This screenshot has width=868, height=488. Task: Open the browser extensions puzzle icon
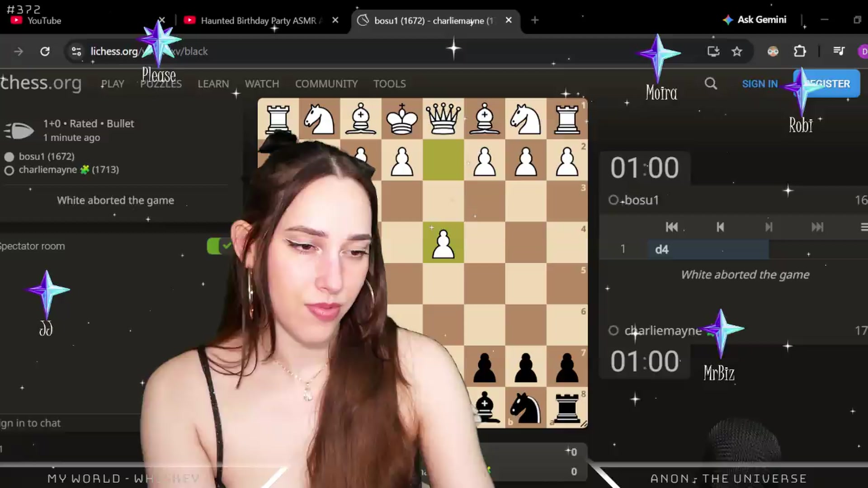pos(800,52)
